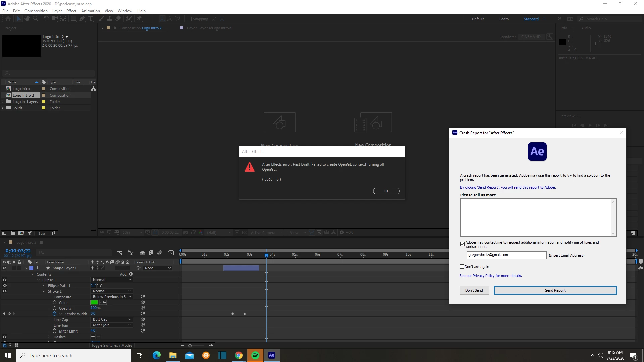Check the Don't ask again box

click(x=462, y=267)
